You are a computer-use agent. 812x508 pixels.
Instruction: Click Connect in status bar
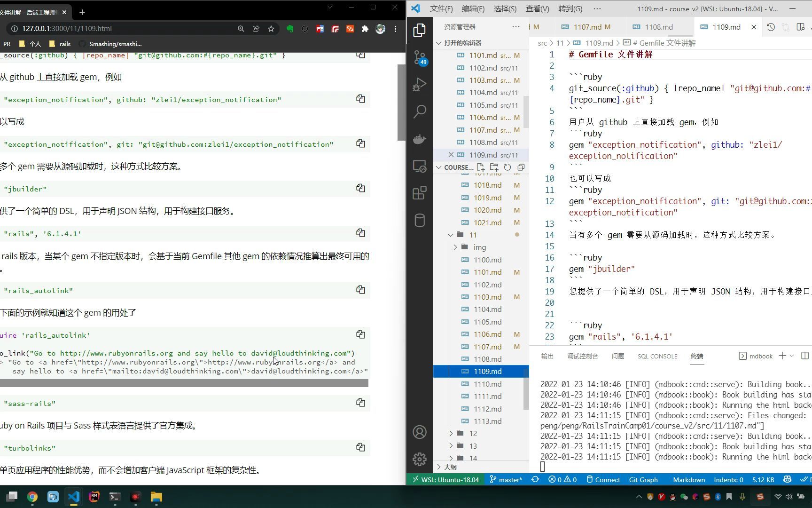tap(603, 480)
